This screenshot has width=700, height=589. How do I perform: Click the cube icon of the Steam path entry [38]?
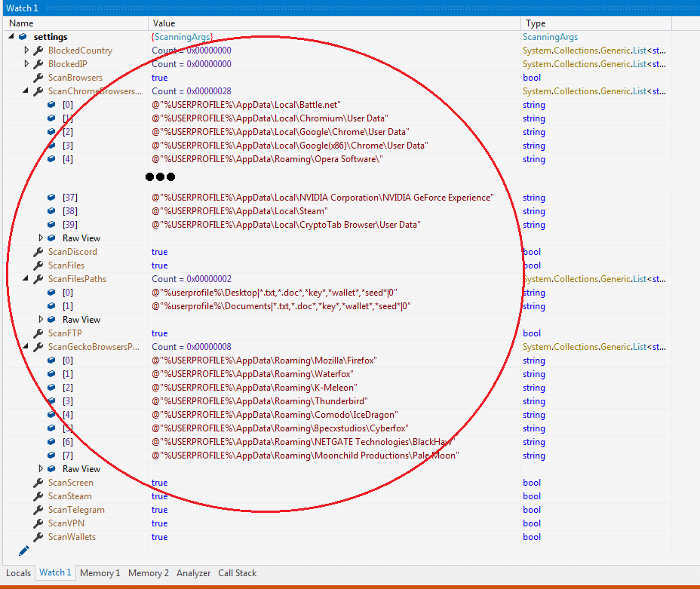[x=52, y=211]
